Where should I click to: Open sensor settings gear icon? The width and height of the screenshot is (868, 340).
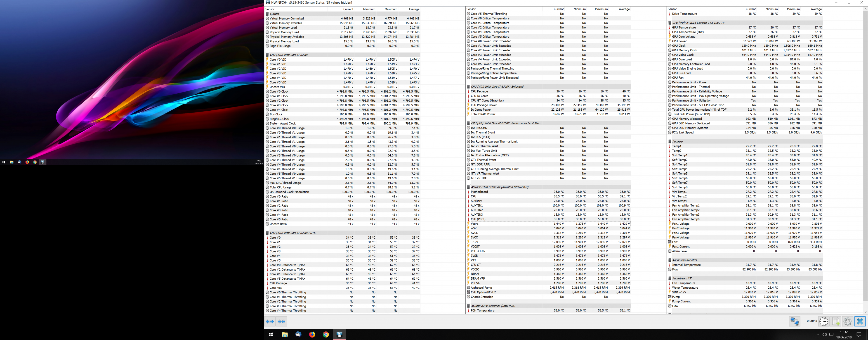pyautogui.click(x=847, y=321)
